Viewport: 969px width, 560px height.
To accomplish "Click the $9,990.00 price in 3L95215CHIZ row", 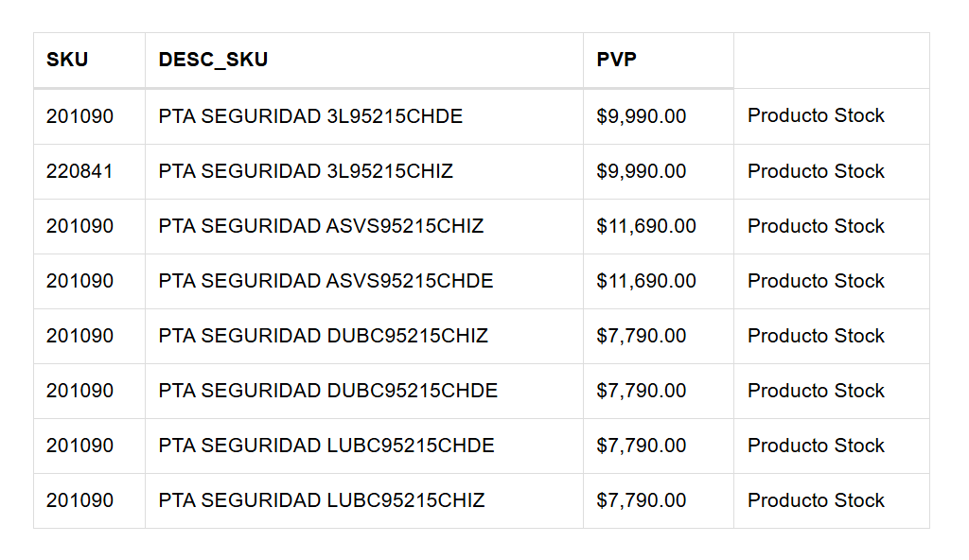I will click(x=642, y=171).
